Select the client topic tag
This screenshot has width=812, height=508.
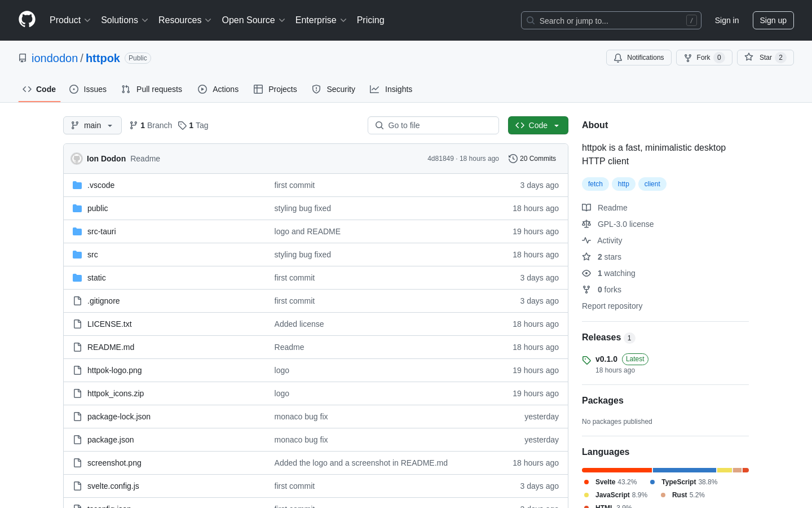point(652,184)
